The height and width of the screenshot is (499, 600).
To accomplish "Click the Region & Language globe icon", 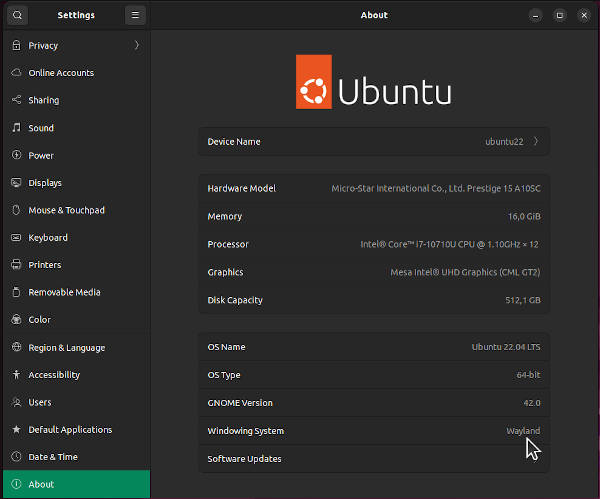I will pos(16,347).
